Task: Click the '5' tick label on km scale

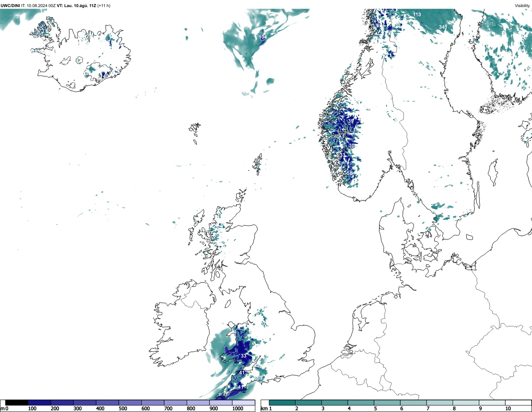Action: pyautogui.click(x=375, y=409)
